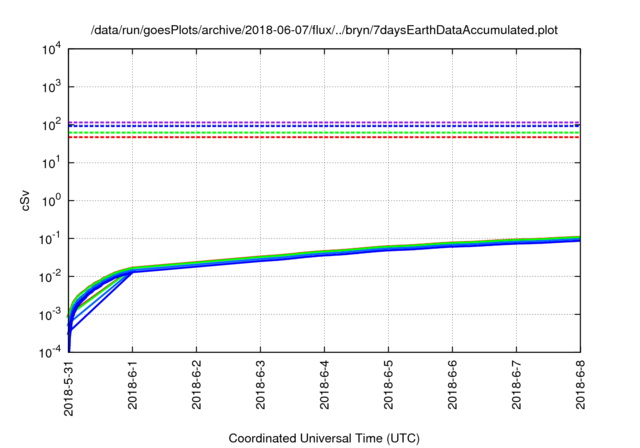Click the 2018-6-4 date tick label
640x448 pixels.
[x=324, y=384]
